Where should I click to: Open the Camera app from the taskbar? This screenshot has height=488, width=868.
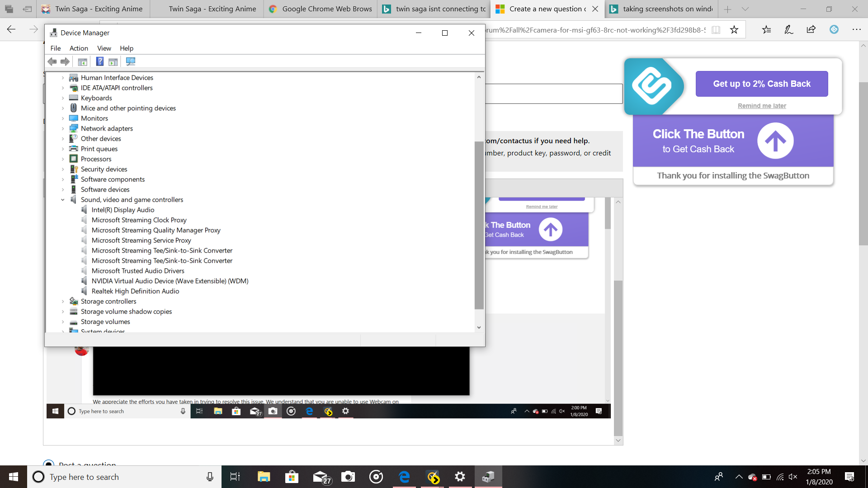(x=348, y=477)
